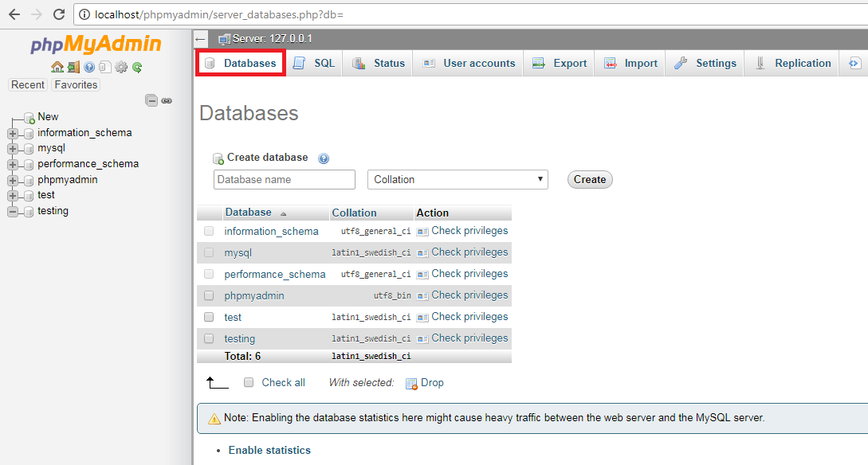This screenshot has height=465, width=868.
Task: Click the privileges icon in mysql row
Action: [x=422, y=253]
